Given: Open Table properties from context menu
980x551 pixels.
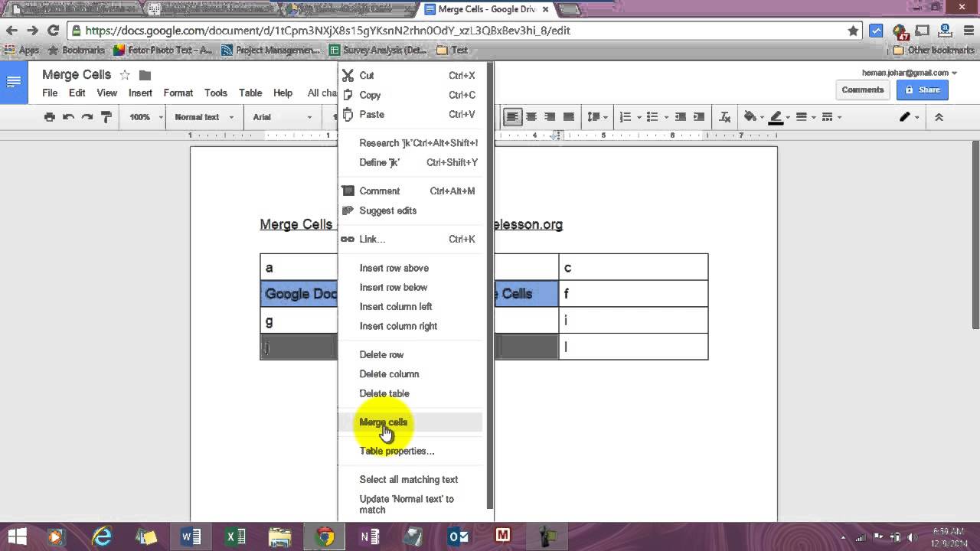Looking at the screenshot, I should (x=410, y=451).
